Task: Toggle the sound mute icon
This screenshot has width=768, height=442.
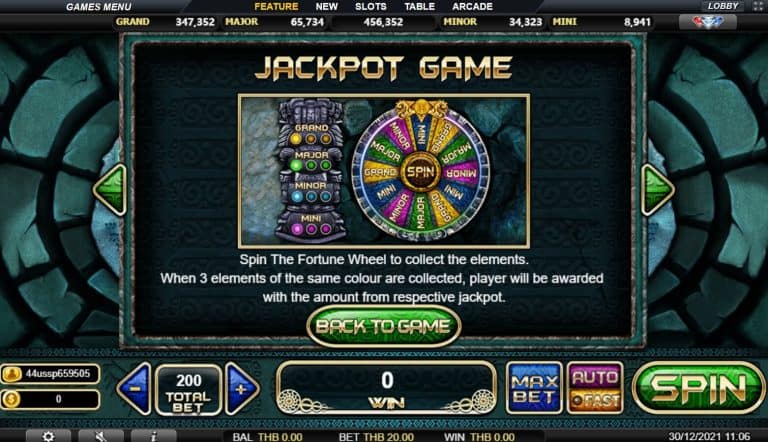Action: click(100, 436)
